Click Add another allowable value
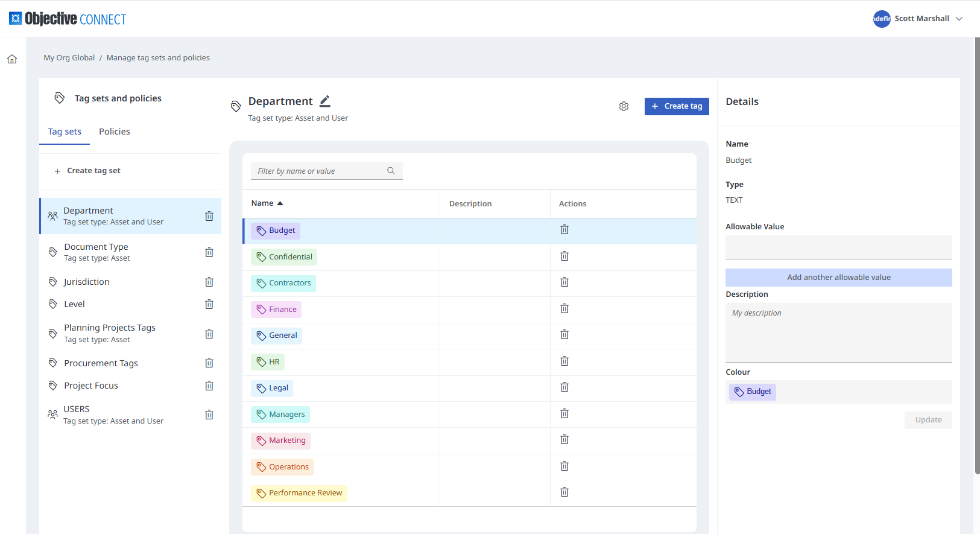 click(838, 278)
